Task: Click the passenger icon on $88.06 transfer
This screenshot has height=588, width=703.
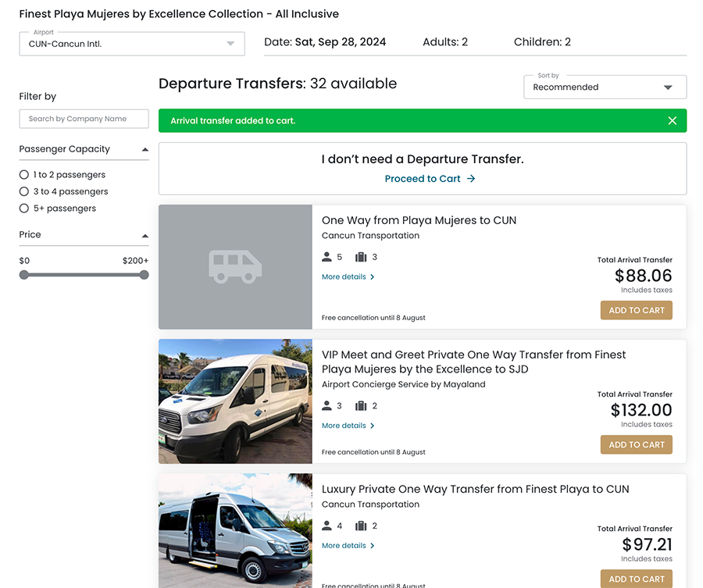Action: (x=327, y=257)
